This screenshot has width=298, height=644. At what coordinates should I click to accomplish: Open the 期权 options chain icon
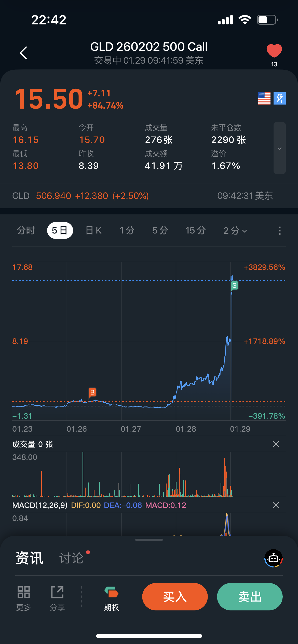111,592
